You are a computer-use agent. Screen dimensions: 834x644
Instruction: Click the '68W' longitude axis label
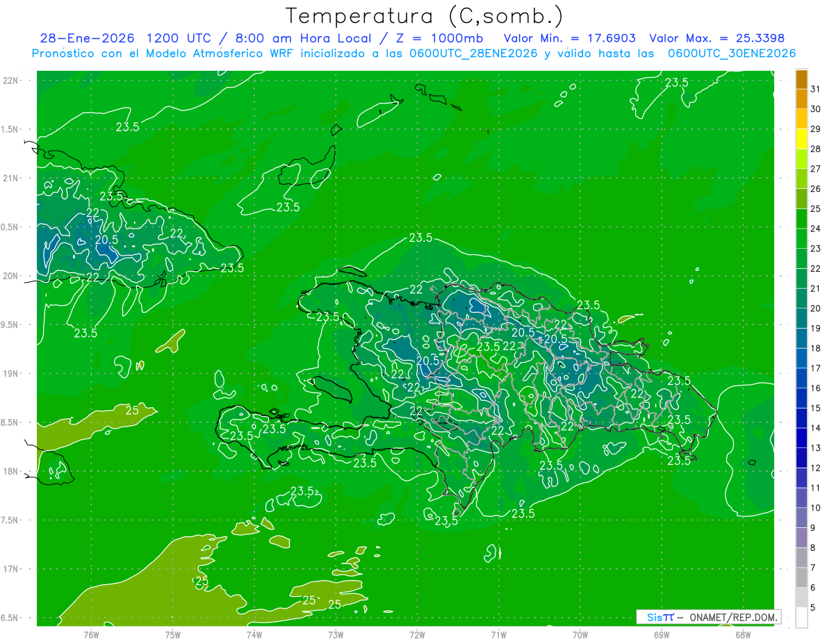pos(743,634)
